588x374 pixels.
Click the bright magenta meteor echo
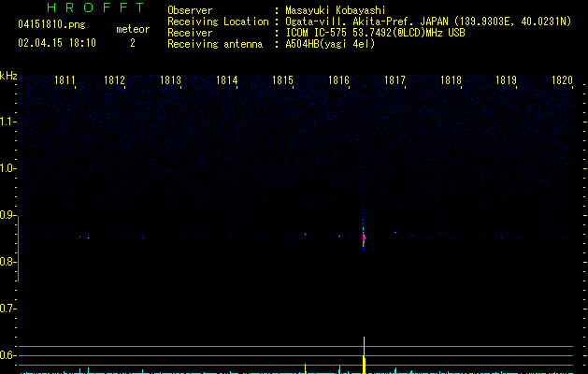point(364,238)
